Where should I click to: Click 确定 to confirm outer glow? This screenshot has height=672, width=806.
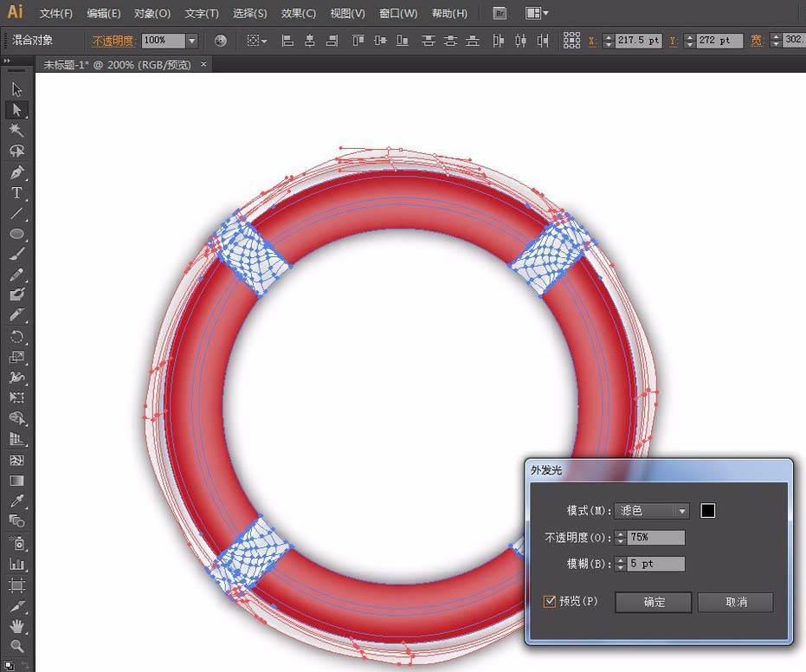tap(654, 602)
